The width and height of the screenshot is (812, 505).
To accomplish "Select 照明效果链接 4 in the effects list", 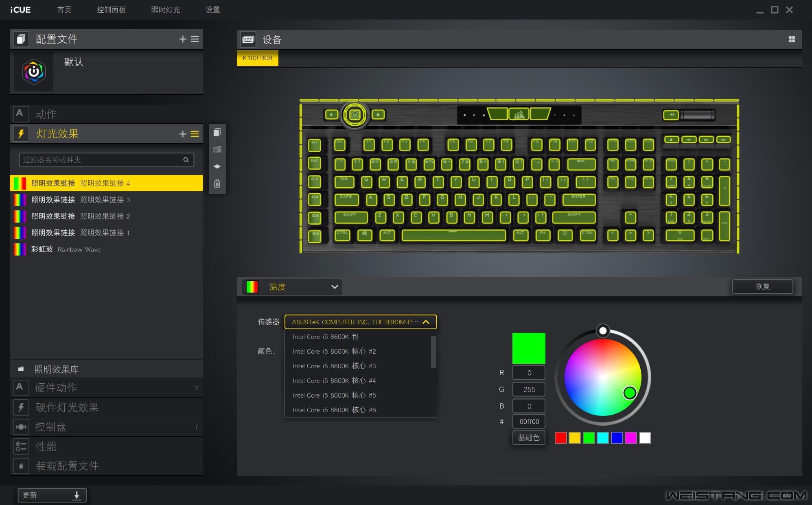I will (107, 183).
